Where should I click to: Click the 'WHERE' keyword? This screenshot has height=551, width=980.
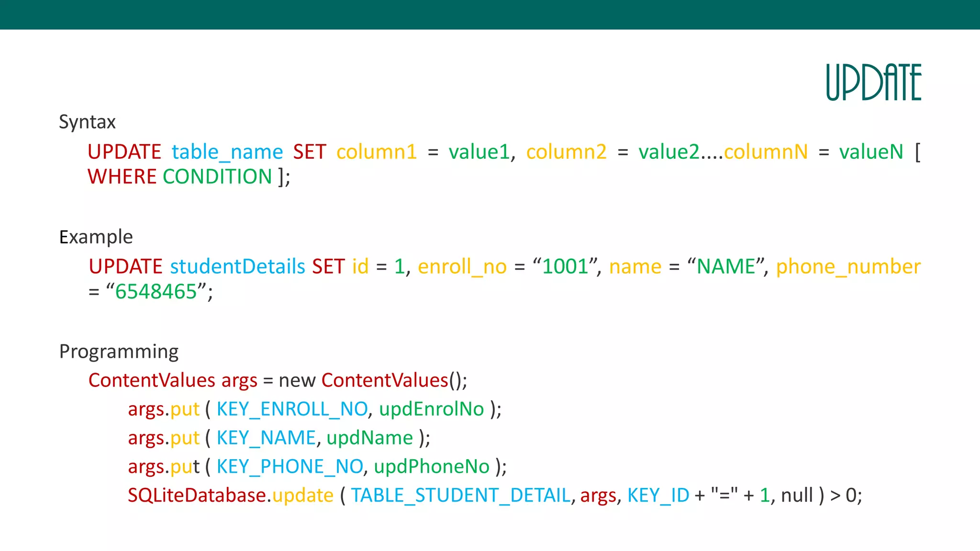122,176
